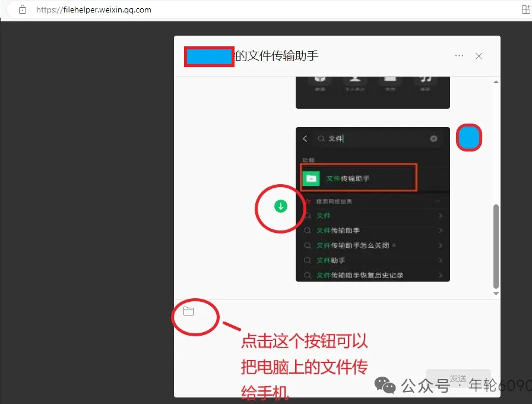Click the scroll down arrow in chat
Image resolution: width=532 pixels, height=404 pixels.
tap(496, 293)
